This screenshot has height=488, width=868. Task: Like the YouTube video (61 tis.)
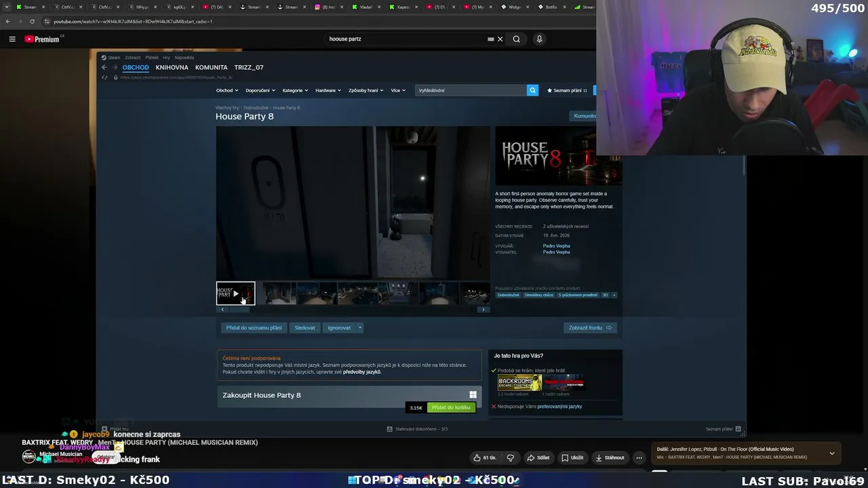485,457
